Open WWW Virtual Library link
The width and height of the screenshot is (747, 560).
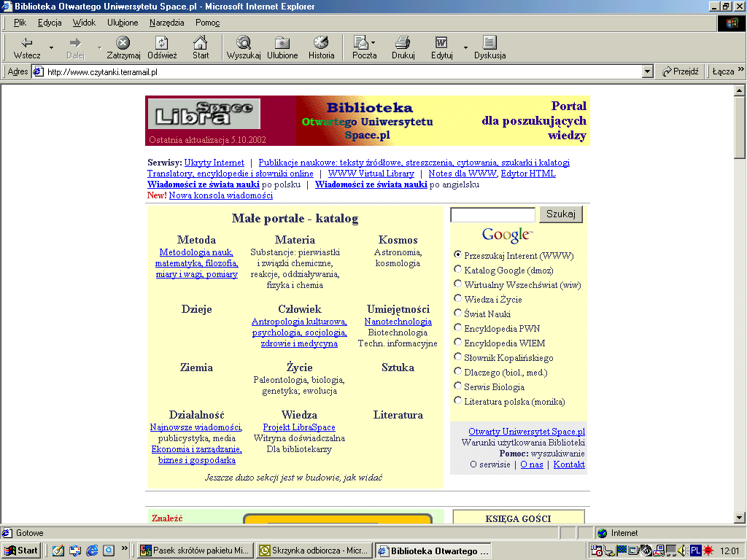tap(371, 174)
